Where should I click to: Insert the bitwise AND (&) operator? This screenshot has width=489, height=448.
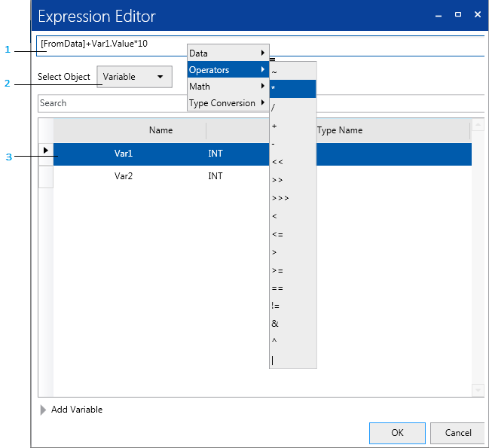[x=292, y=324]
